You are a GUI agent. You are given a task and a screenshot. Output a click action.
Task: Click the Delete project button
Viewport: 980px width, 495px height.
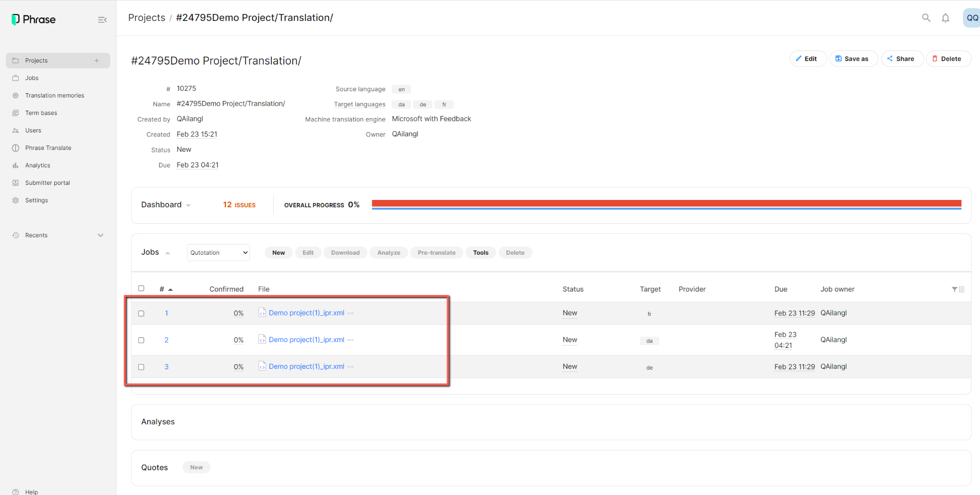(948, 59)
